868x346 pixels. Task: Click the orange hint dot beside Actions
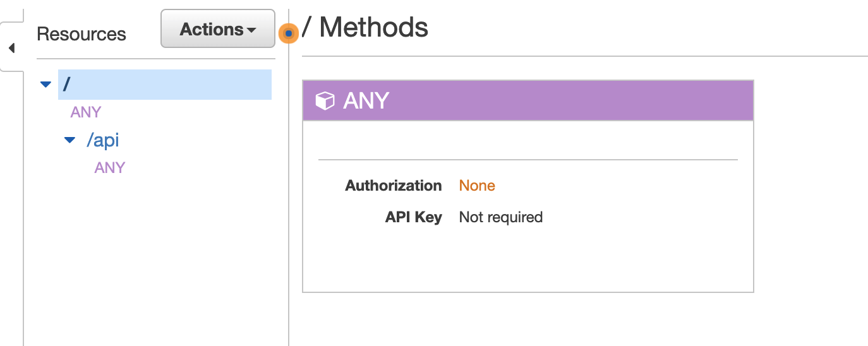click(289, 33)
